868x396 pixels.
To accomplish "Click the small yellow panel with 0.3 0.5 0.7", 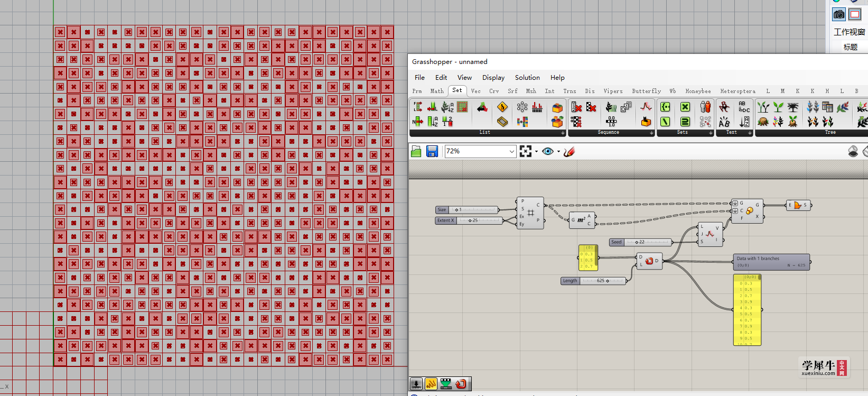I will pyautogui.click(x=588, y=257).
